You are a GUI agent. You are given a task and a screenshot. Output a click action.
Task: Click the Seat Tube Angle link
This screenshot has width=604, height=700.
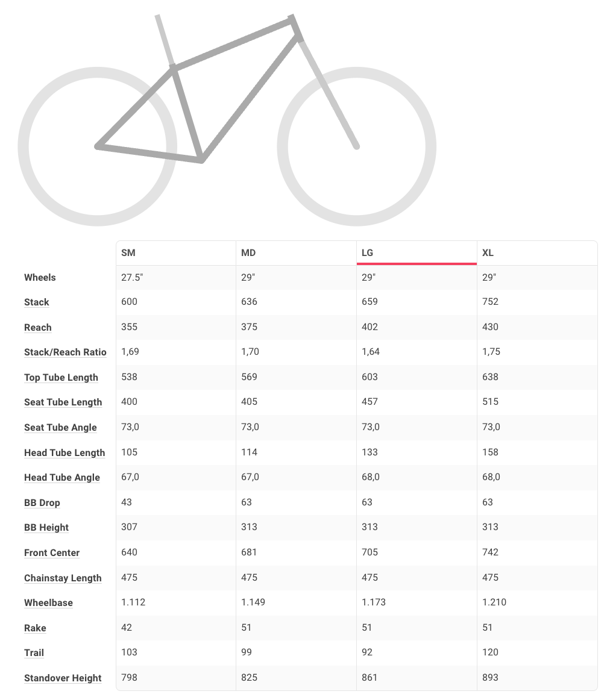click(60, 428)
